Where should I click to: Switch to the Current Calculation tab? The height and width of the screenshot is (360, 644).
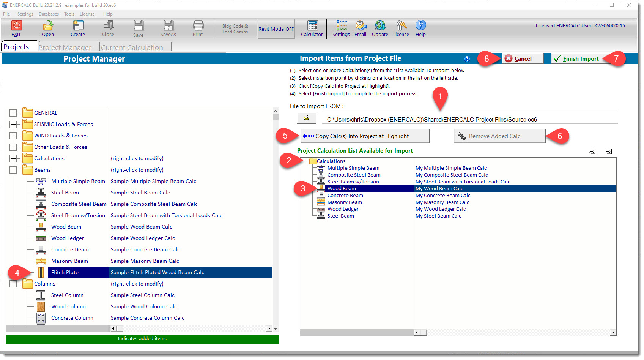[132, 47]
